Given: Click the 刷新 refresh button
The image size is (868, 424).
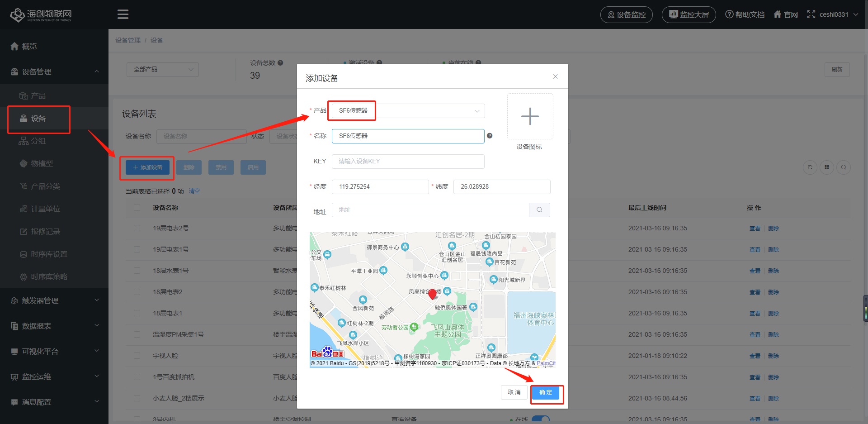Looking at the screenshot, I should 837,69.
